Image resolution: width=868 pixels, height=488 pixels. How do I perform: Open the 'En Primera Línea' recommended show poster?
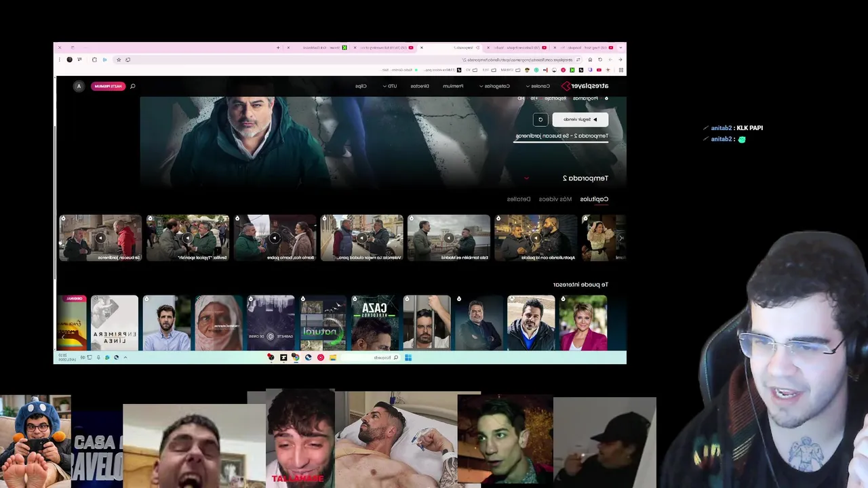tap(115, 323)
